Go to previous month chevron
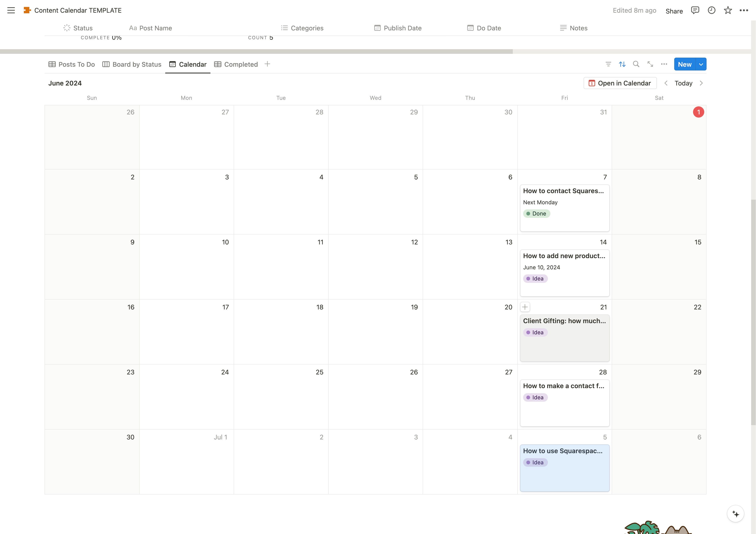Screen dimensions: 756x534 (666, 83)
